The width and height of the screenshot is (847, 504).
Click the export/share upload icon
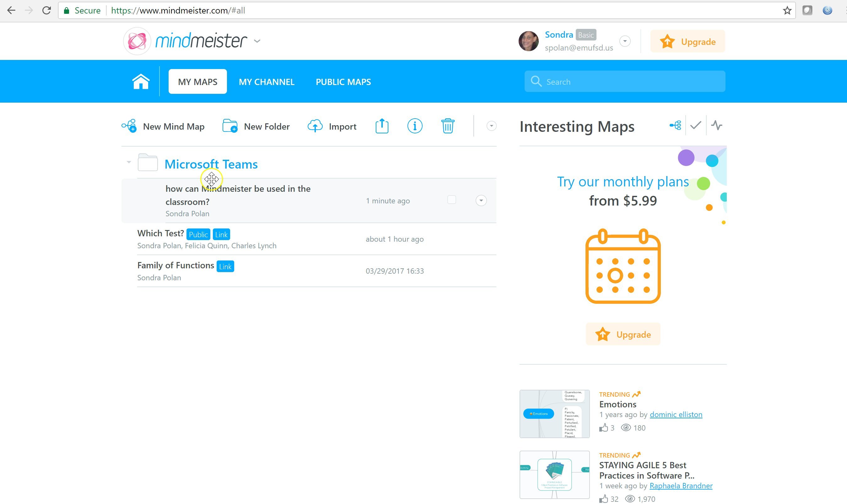point(381,126)
